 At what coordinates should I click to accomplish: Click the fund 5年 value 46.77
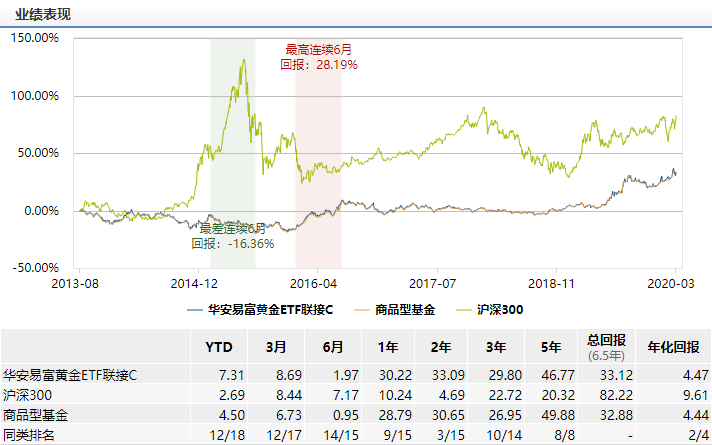click(558, 375)
